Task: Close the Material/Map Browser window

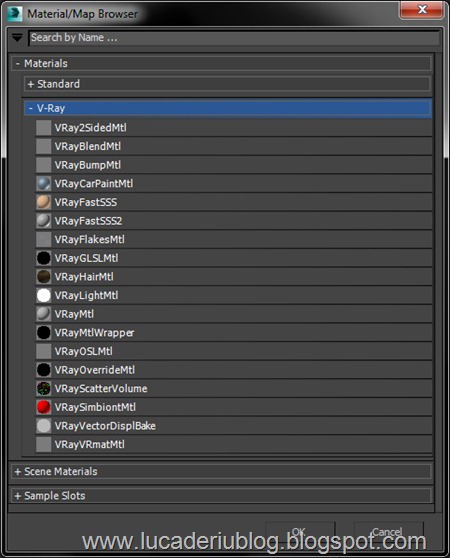Action: (x=422, y=9)
